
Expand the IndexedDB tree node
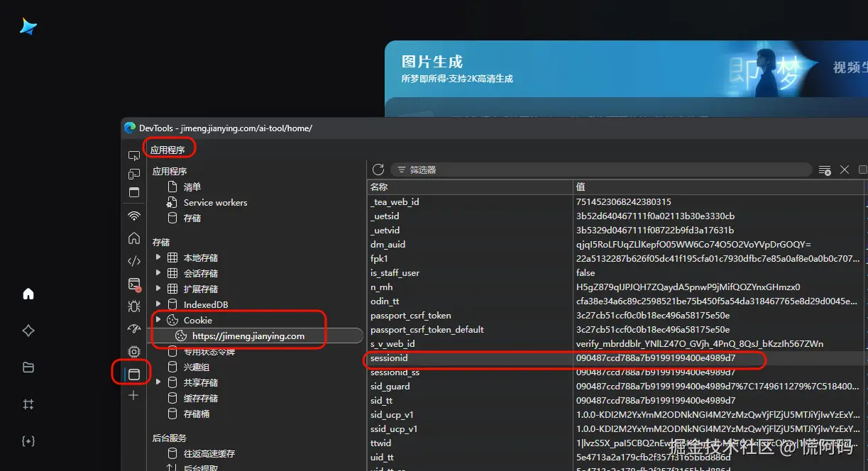coord(158,304)
